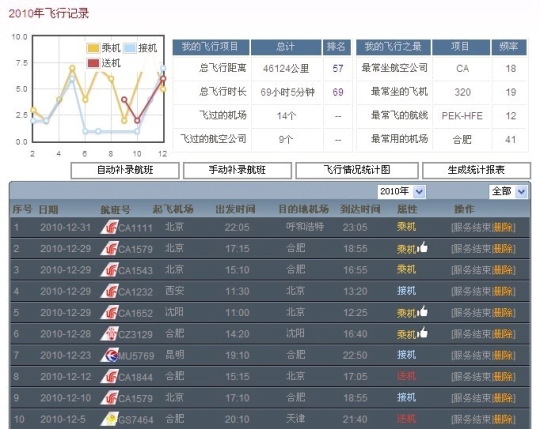Image resolution: width=540 pixels, height=429 pixels.
Task: Open the 2010年 year dropdown
Action: click(x=402, y=191)
